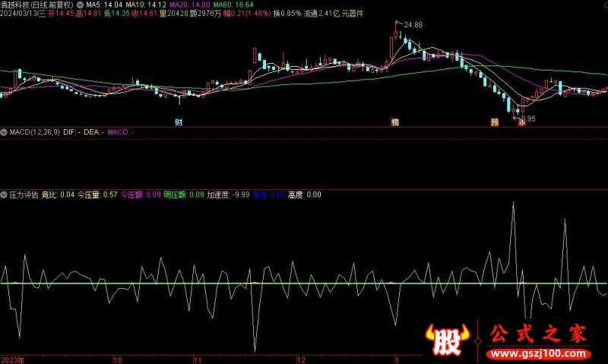Expand the MACD(12,26,9) indicator menu arrow
The height and width of the screenshot is (364, 608).
tap(5, 132)
